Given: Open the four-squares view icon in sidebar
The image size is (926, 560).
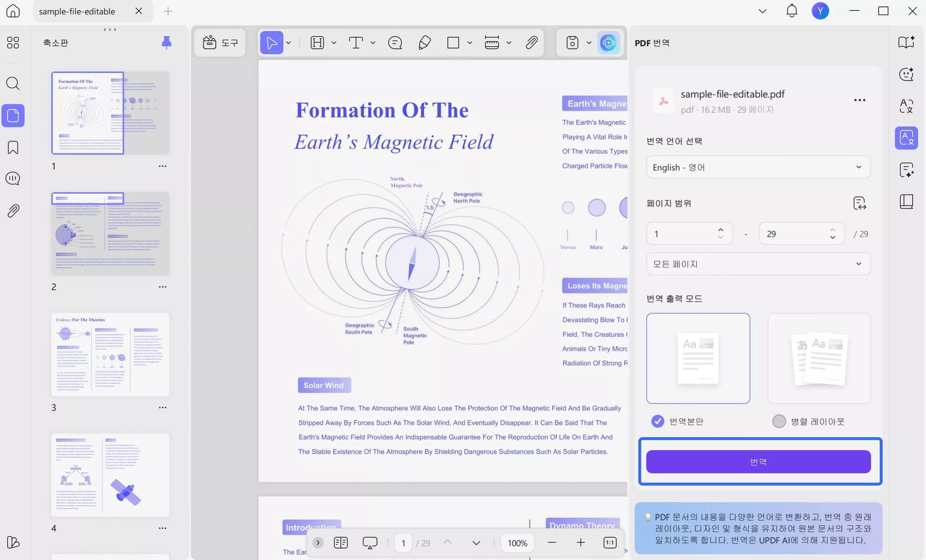Looking at the screenshot, I should tap(13, 42).
